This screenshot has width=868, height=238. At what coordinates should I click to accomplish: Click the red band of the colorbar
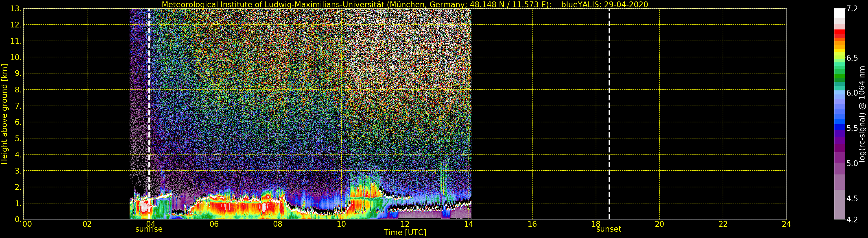839,34
